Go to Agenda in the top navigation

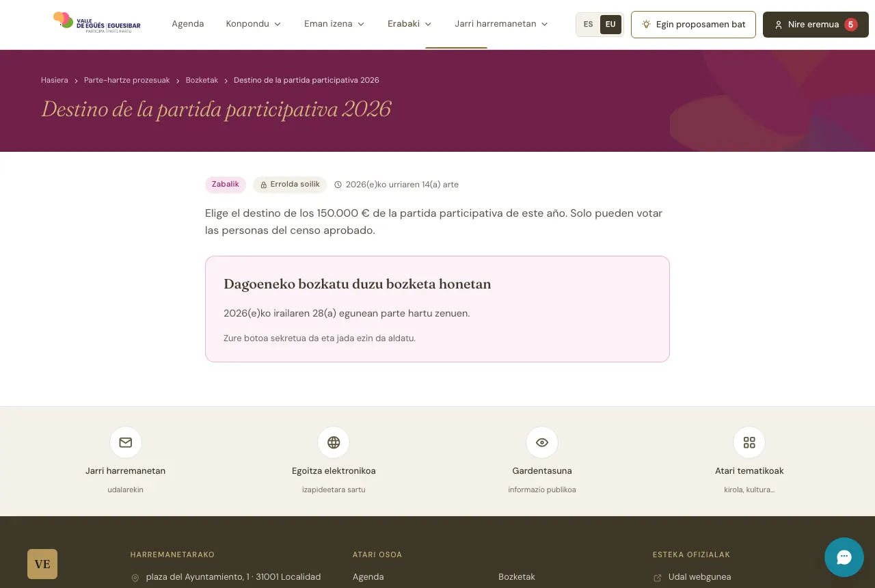click(x=188, y=24)
